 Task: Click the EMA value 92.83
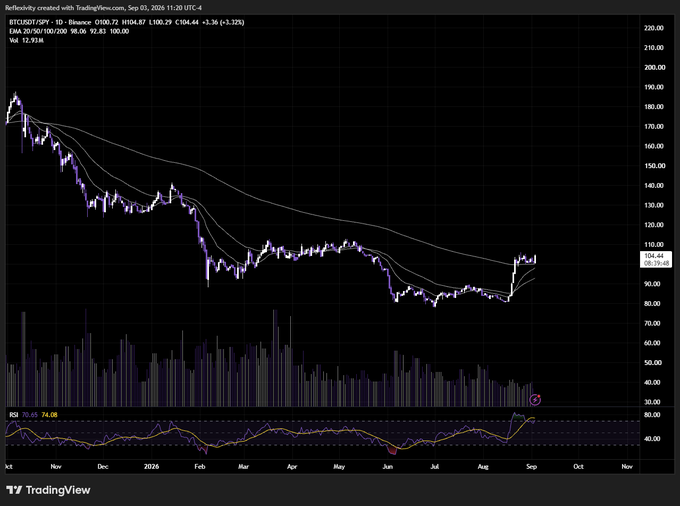[98, 31]
